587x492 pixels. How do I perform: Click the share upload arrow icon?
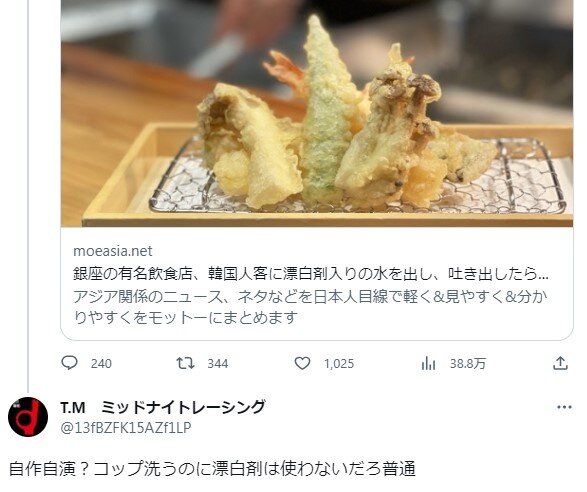[560, 363]
